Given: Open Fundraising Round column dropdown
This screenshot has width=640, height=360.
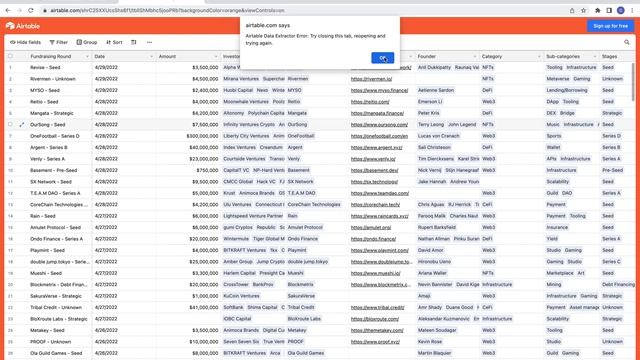Looking at the screenshot, I should 87,56.
